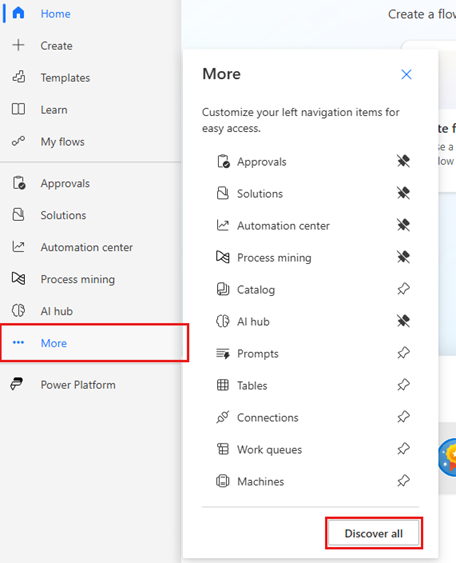The height and width of the screenshot is (563, 456).
Task: Open Prompts label in More panel
Action: [257, 354]
